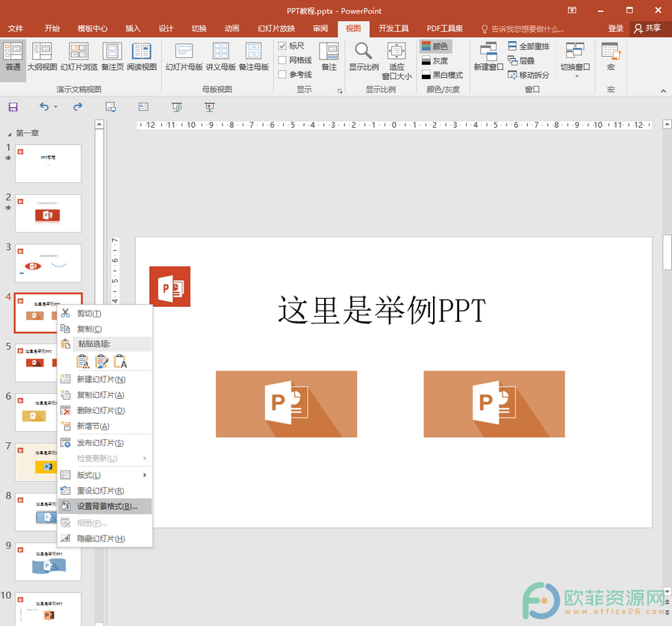Select the left orange PowerPoint picture

pos(286,404)
